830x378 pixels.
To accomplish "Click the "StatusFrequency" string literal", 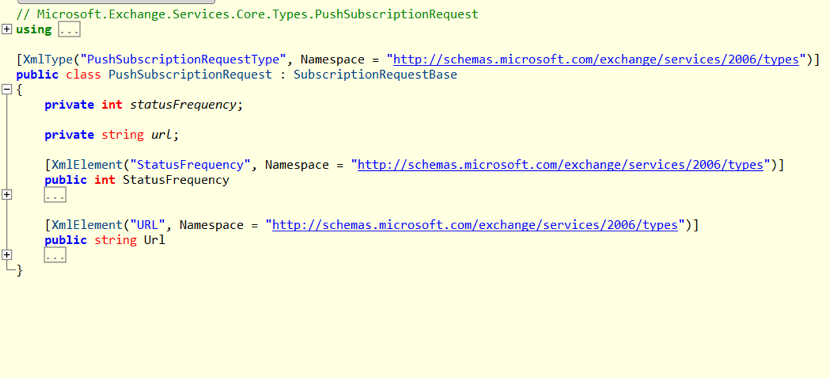I will pyautogui.click(x=191, y=165).
